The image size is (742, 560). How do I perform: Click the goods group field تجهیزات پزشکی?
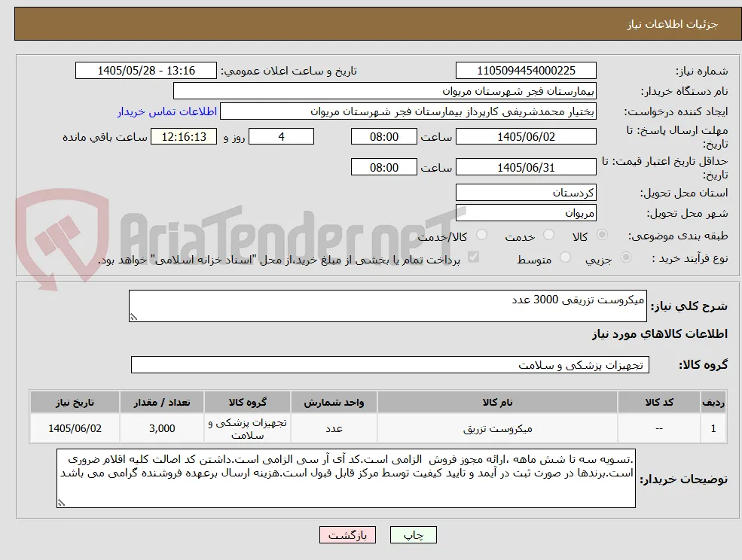click(x=390, y=364)
